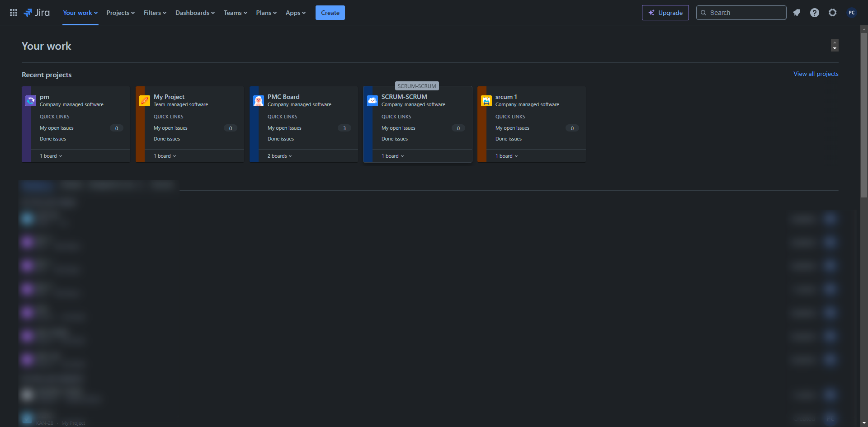This screenshot has width=868, height=427.
Task: Open My open issues in SCRUM-SCRUM
Action: coord(398,128)
